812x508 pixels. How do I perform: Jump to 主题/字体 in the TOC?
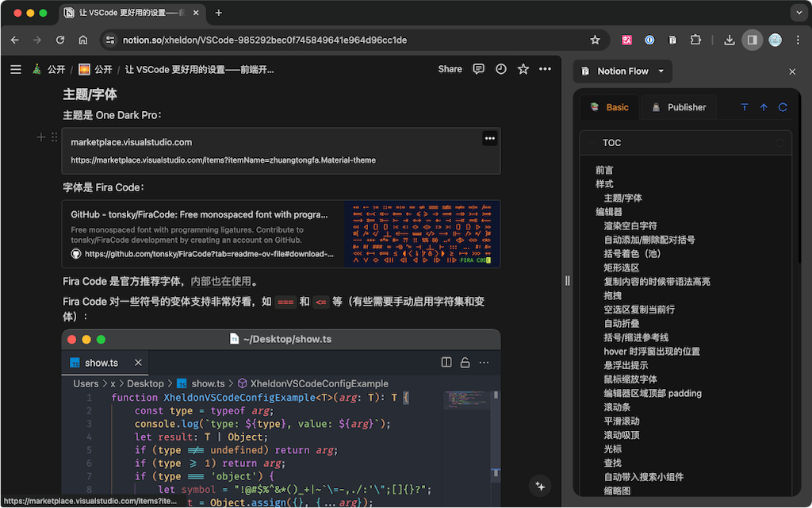tap(623, 198)
